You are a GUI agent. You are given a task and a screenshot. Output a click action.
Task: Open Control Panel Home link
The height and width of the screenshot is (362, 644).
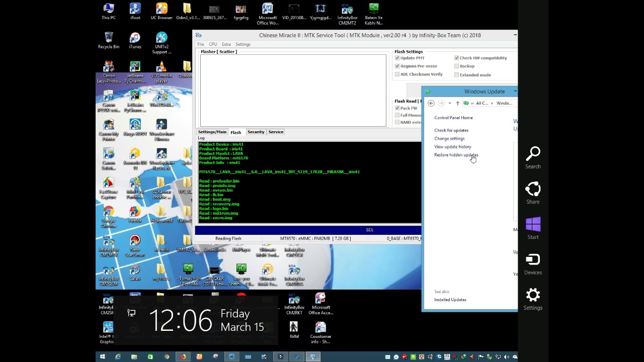coord(453,118)
